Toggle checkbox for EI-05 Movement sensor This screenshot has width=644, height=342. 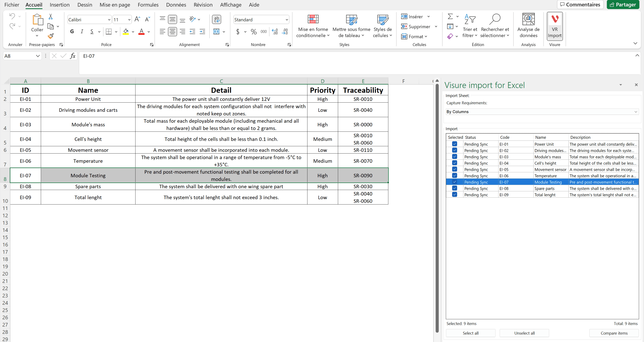point(455,169)
